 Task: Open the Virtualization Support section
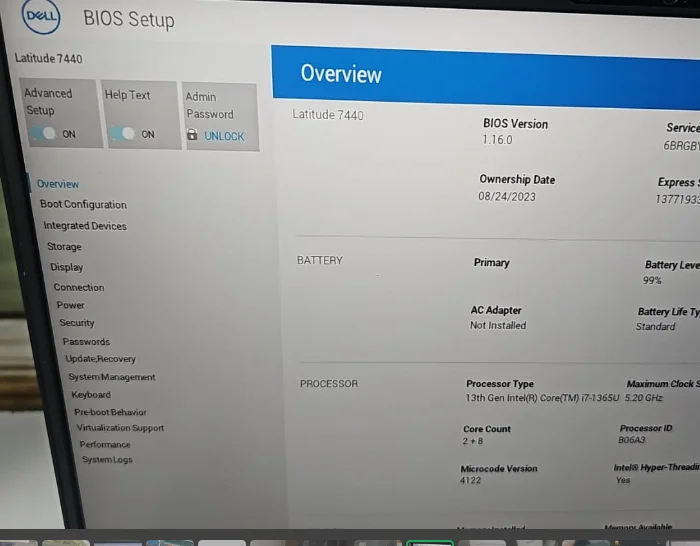point(120,428)
